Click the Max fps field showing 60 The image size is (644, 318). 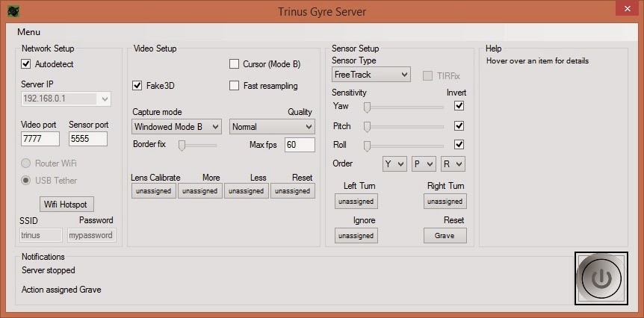click(x=300, y=146)
